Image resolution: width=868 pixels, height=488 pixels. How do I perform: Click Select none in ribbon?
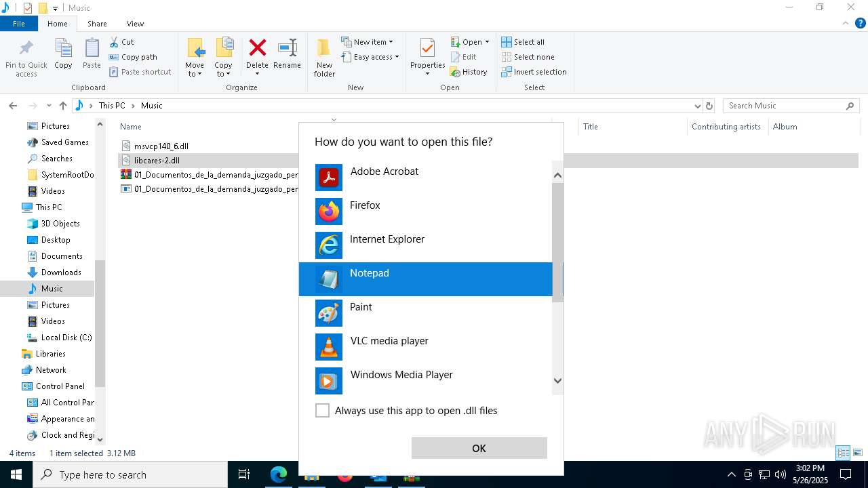[528, 57]
